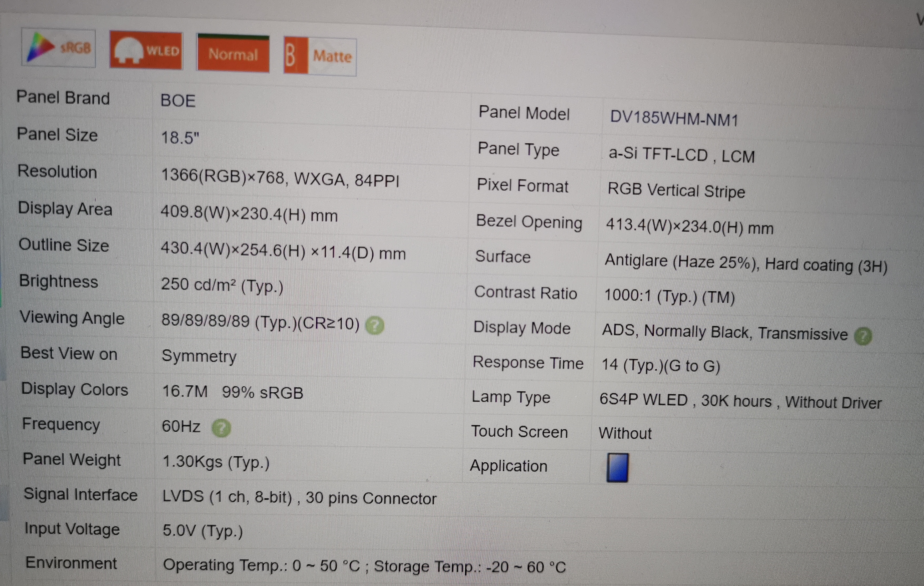Click the Brightness label
This screenshot has height=586, width=924.
point(59,281)
